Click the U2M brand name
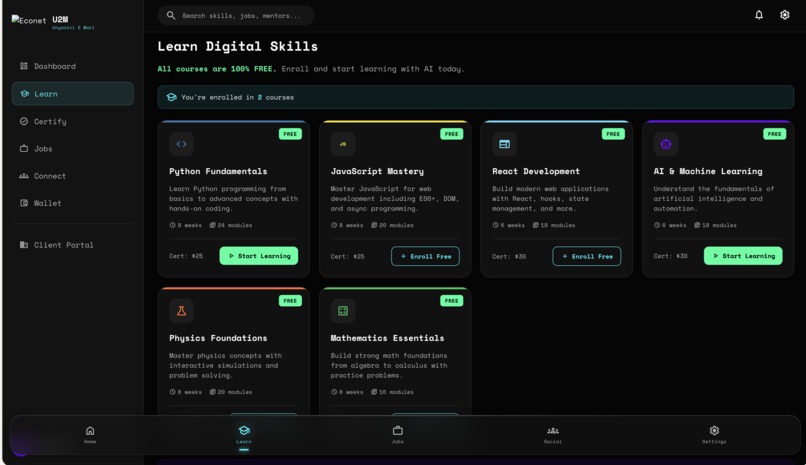This screenshot has width=806, height=465. click(60, 19)
